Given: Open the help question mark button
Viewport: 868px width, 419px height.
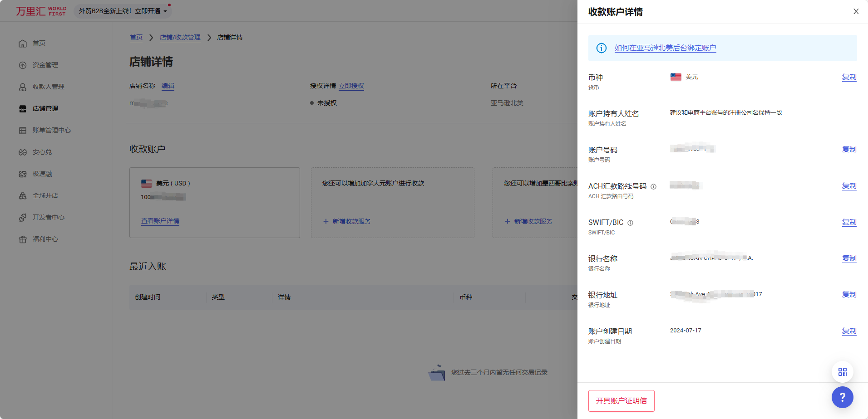Looking at the screenshot, I should [x=843, y=397].
